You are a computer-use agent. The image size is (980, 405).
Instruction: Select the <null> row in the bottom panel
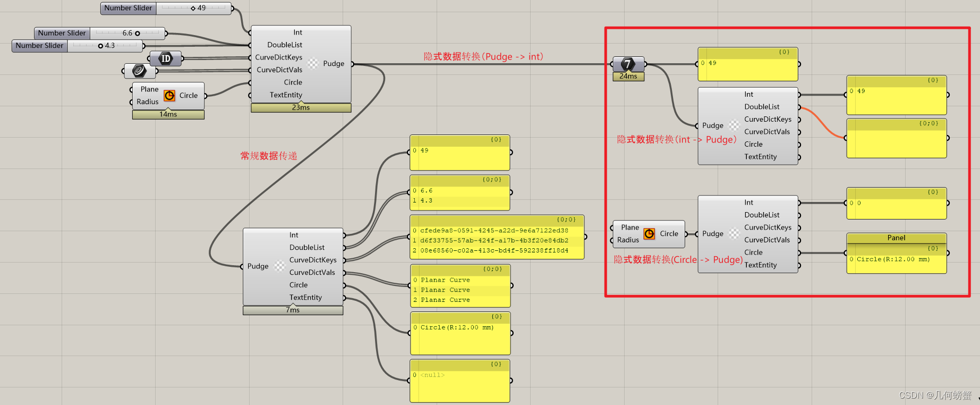(460, 375)
